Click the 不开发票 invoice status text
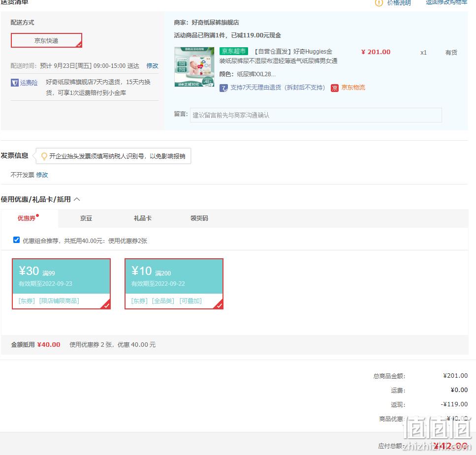The width and height of the screenshot is (476, 455). pyautogui.click(x=23, y=175)
